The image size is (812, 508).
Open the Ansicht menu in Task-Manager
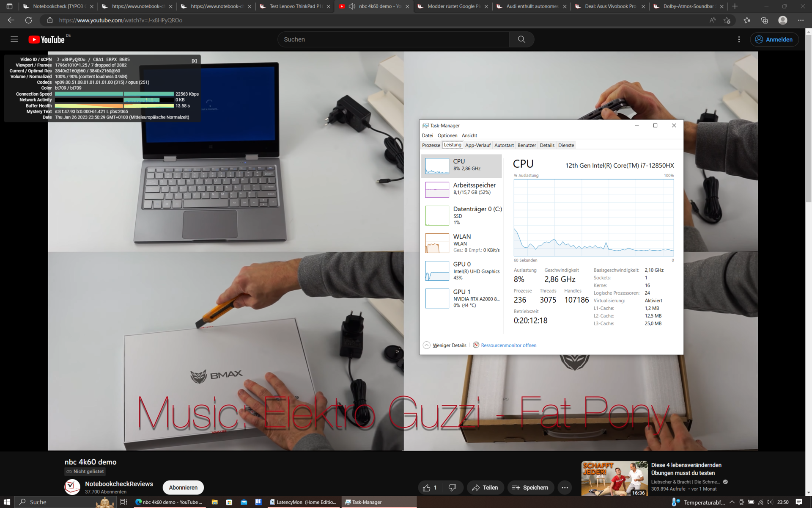coord(469,135)
